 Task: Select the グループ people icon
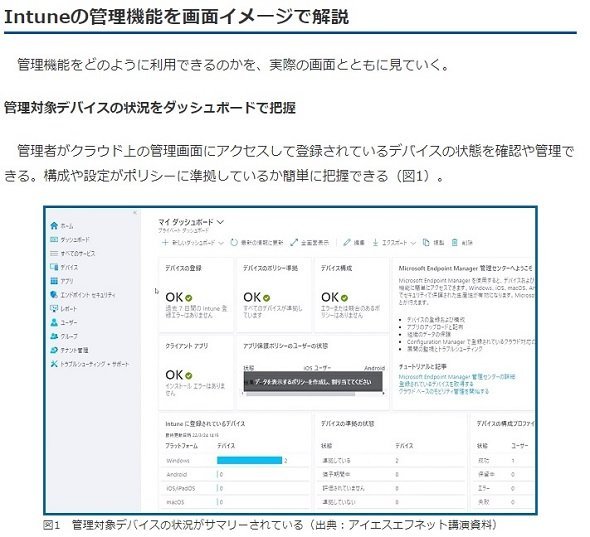(54, 336)
